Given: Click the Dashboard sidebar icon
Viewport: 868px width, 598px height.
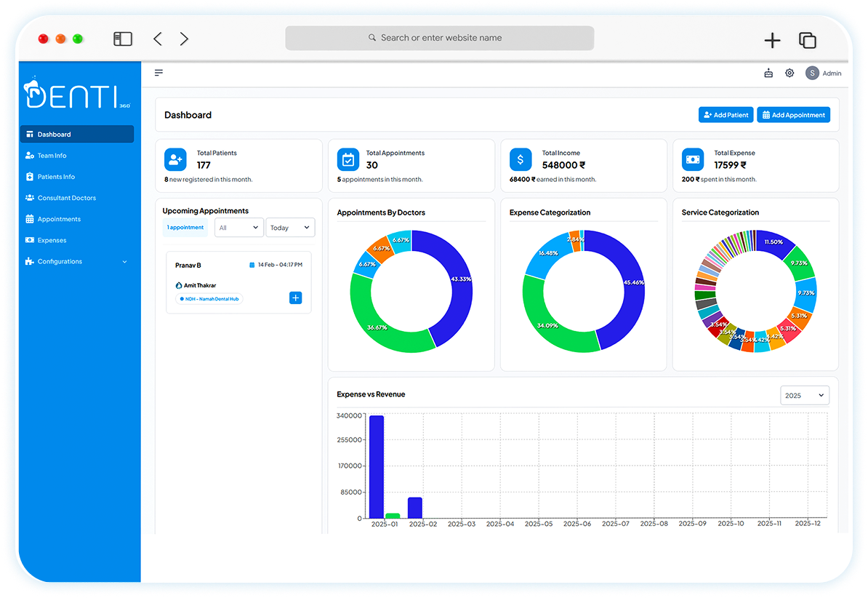Looking at the screenshot, I should tap(29, 134).
